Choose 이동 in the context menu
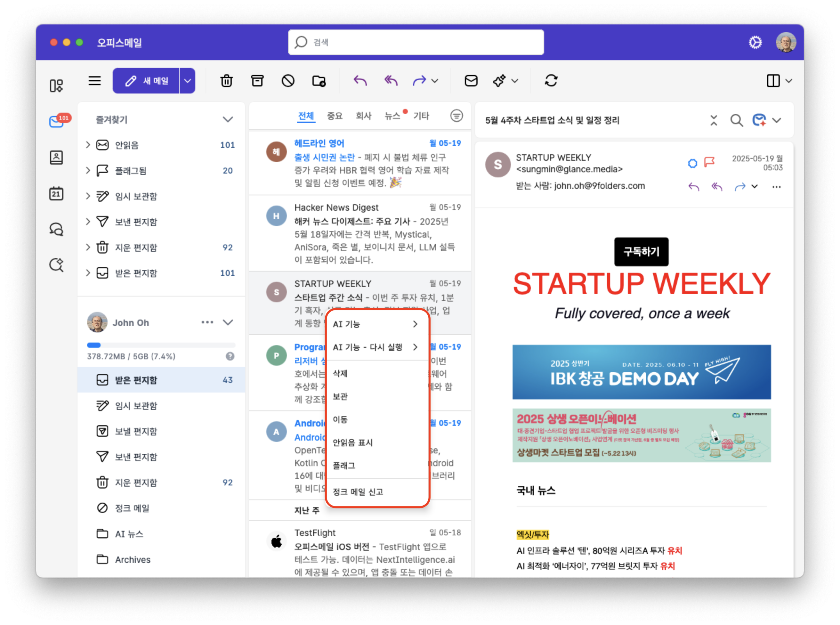Screen dimensions: 840x625 click(x=377, y=419)
